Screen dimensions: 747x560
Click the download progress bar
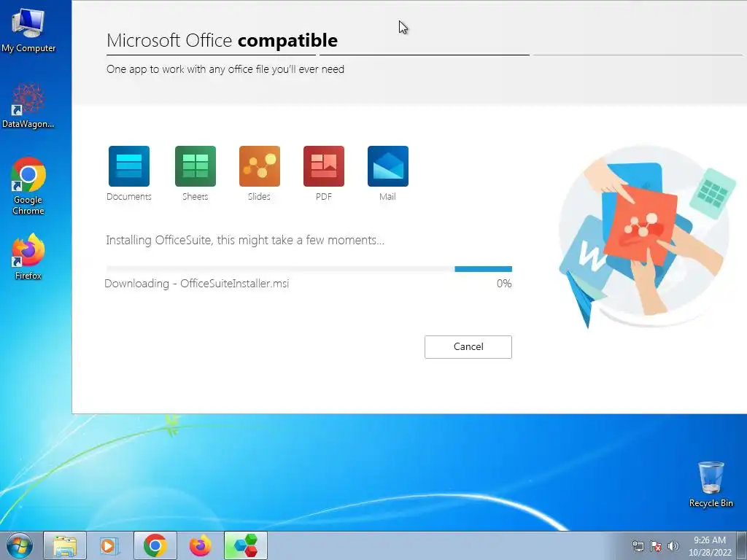[309, 269]
